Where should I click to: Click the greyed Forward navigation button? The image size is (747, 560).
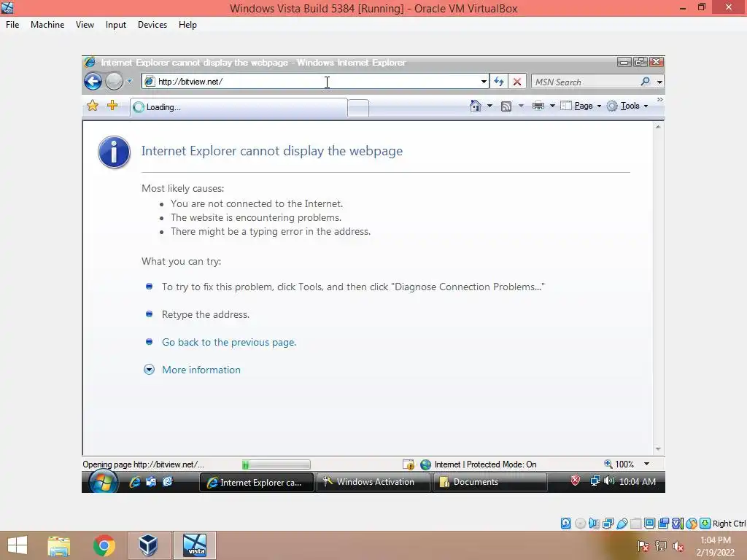coord(114,82)
